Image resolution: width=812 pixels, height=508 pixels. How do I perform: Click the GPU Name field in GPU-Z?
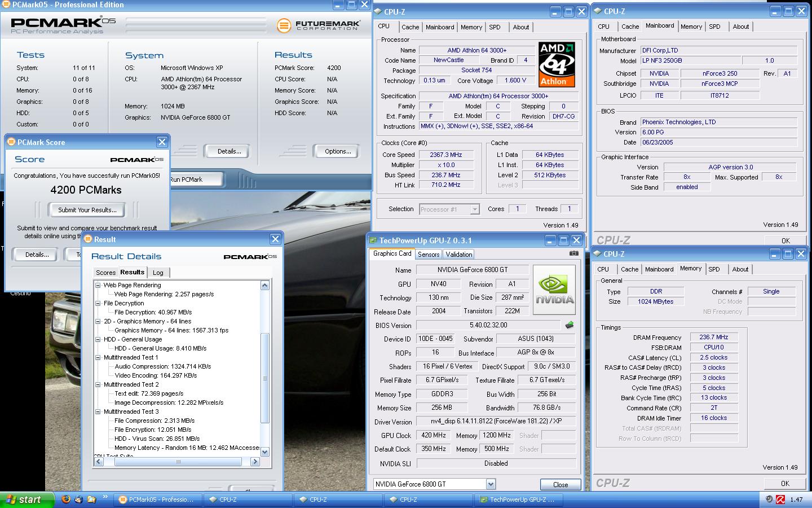(x=472, y=270)
